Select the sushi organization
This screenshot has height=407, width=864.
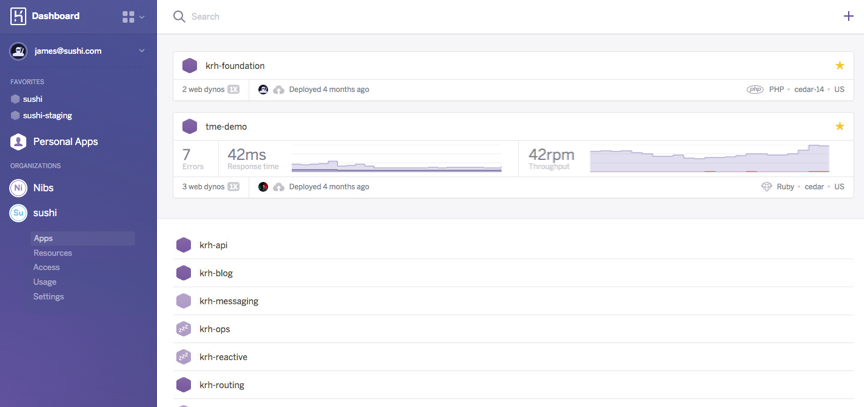[x=45, y=213]
